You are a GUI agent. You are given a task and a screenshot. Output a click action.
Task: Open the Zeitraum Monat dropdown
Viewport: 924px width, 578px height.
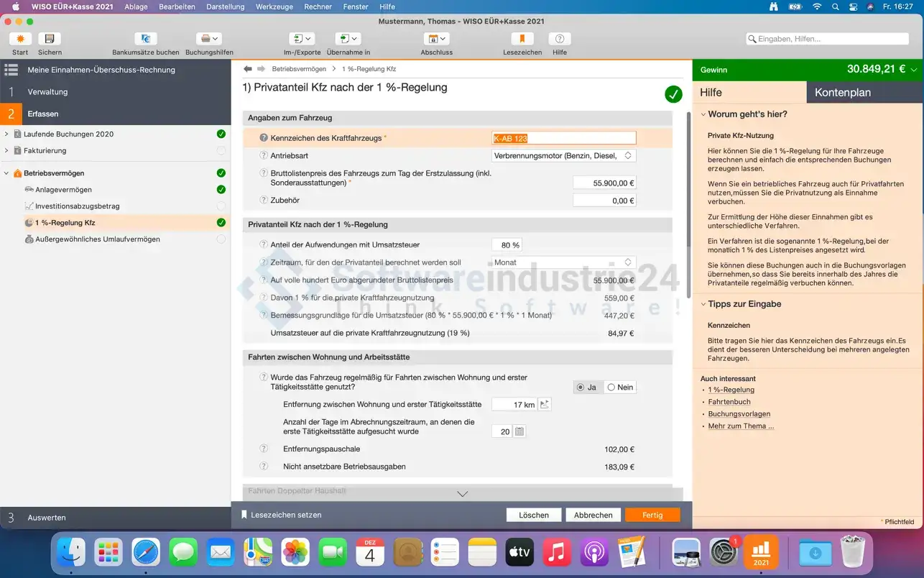coord(563,262)
